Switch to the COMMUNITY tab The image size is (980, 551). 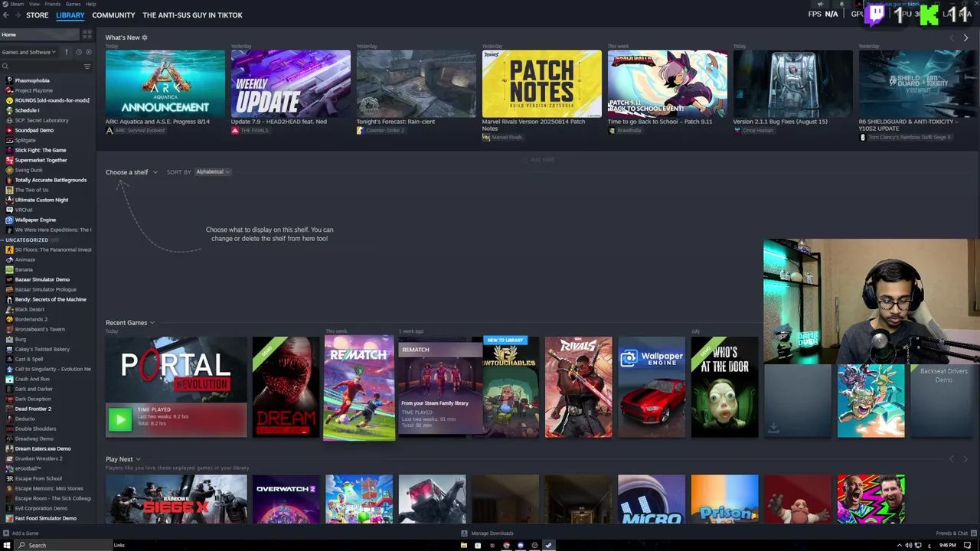point(113,15)
